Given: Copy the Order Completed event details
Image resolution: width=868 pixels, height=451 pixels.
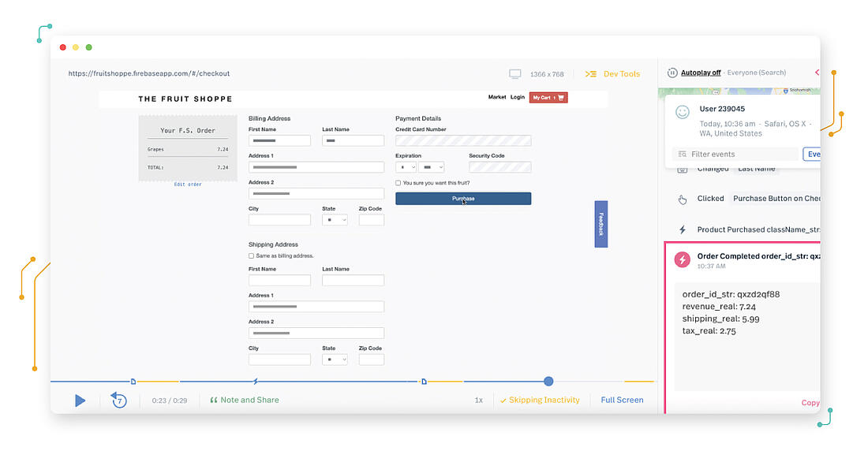Looking at the screenshot, I should 810,403.
